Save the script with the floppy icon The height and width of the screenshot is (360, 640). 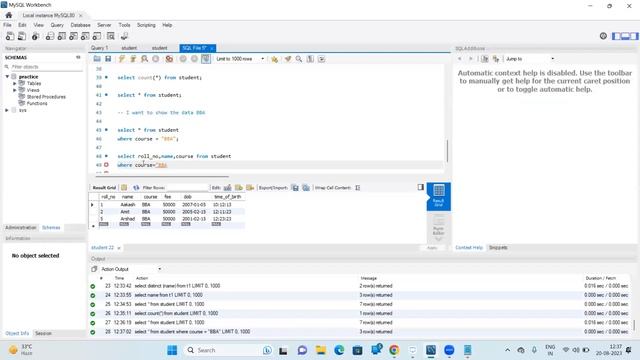[x=108, y=59]
